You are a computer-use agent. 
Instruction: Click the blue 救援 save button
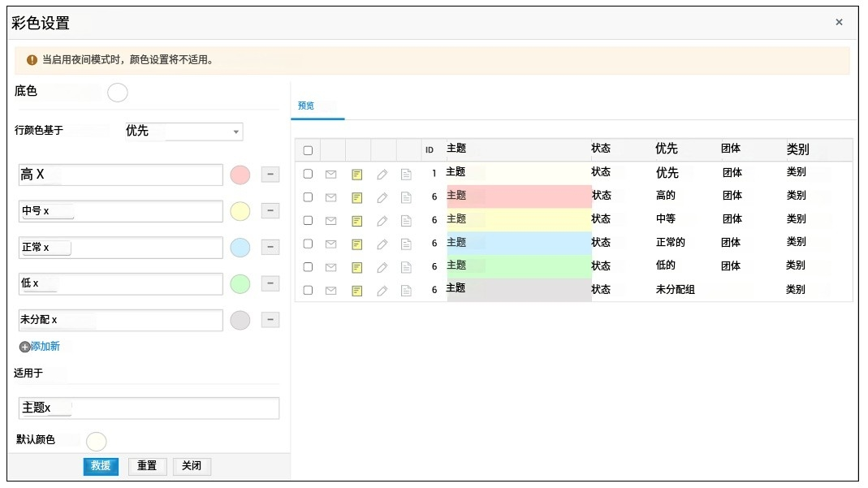101,466
